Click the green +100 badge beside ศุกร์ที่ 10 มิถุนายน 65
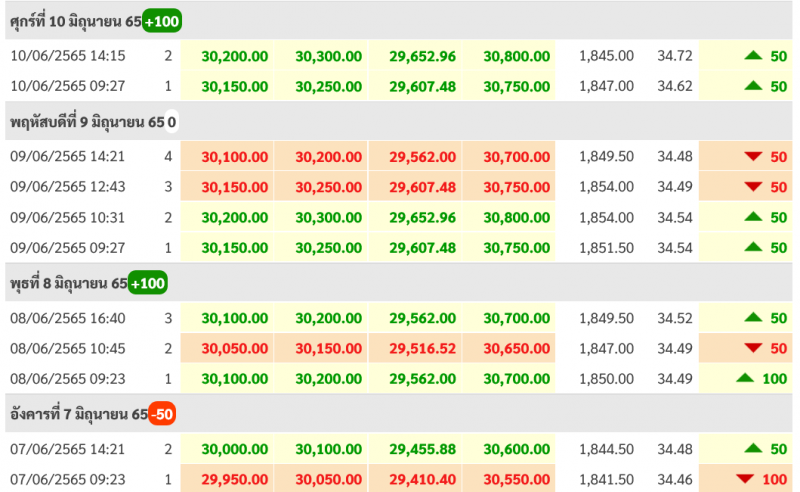The image size is (800, 492). (162, 21)
